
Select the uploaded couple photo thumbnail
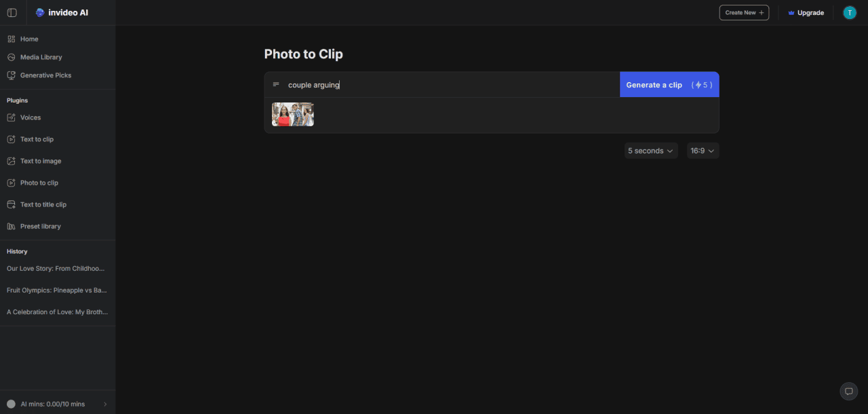pos(293,115)
